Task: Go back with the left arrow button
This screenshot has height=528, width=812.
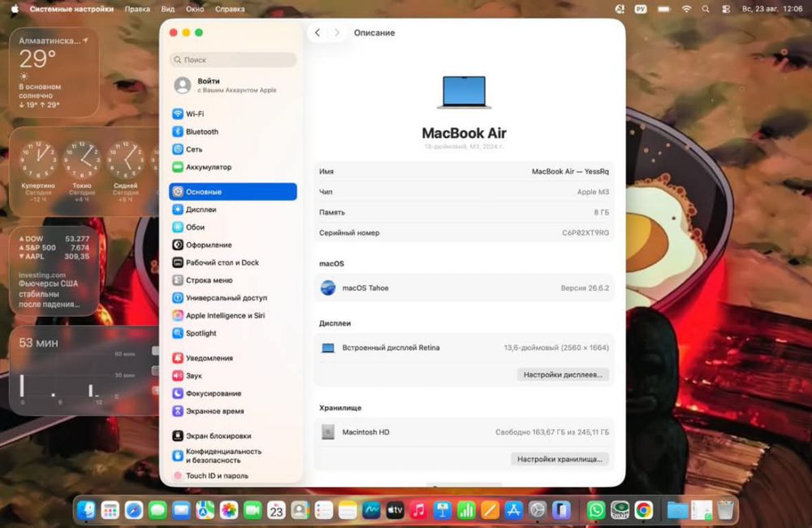Action: [x=317, y=32]
